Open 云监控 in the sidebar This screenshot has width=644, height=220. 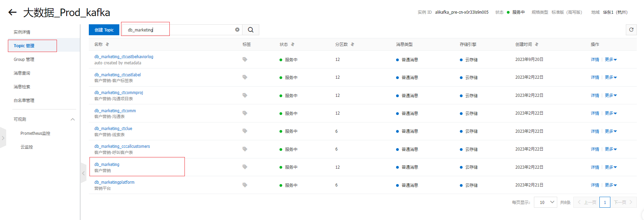tap(27, 147)
